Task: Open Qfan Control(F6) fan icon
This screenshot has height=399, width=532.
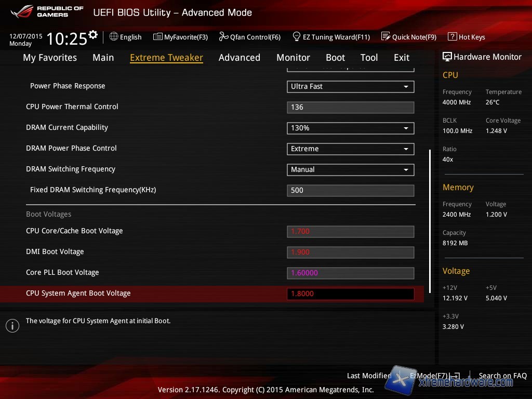Action: pyautogui.click(x=223, y=37)
